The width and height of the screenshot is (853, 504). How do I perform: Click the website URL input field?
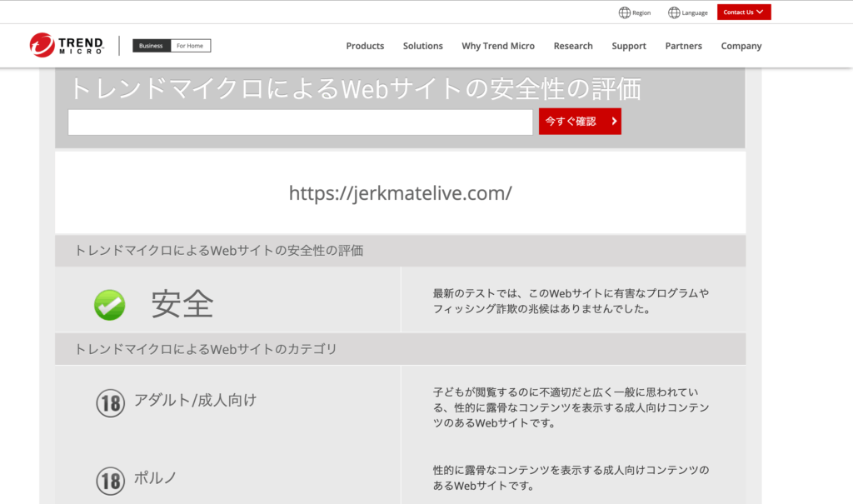click(300, 122)
